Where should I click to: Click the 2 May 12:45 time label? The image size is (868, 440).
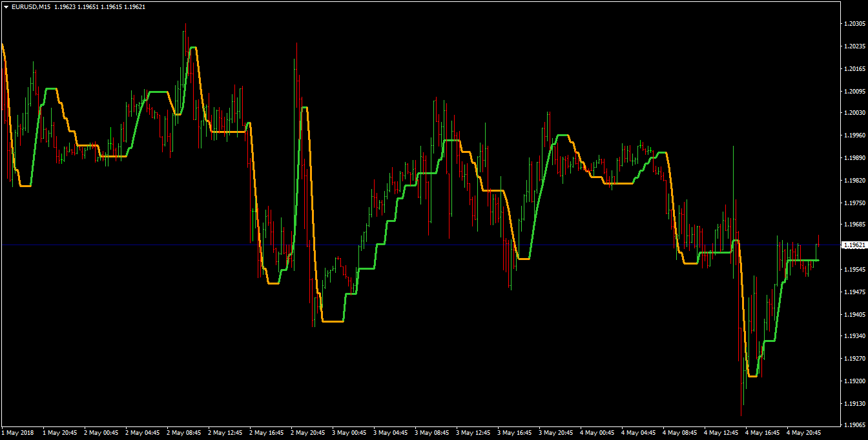coord(225,433)
